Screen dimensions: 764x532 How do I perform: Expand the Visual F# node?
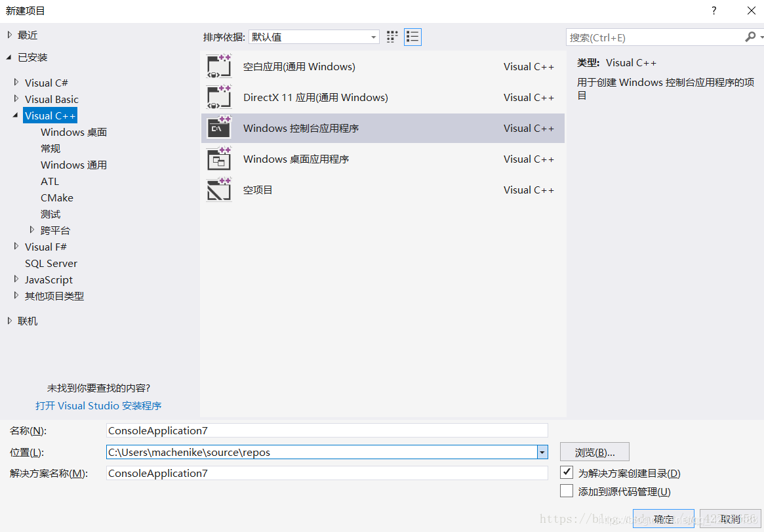tap(17, 247)
